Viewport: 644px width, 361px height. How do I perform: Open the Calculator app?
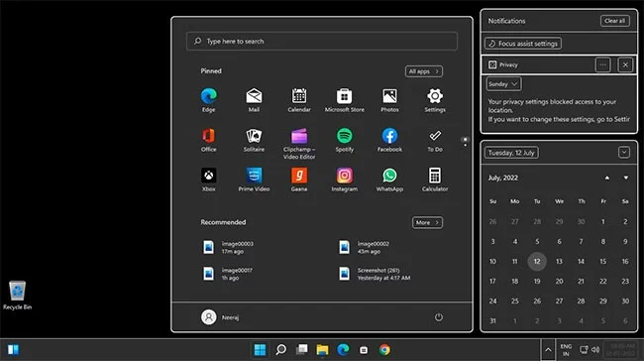pyautogui.click(x=435, y=180)
